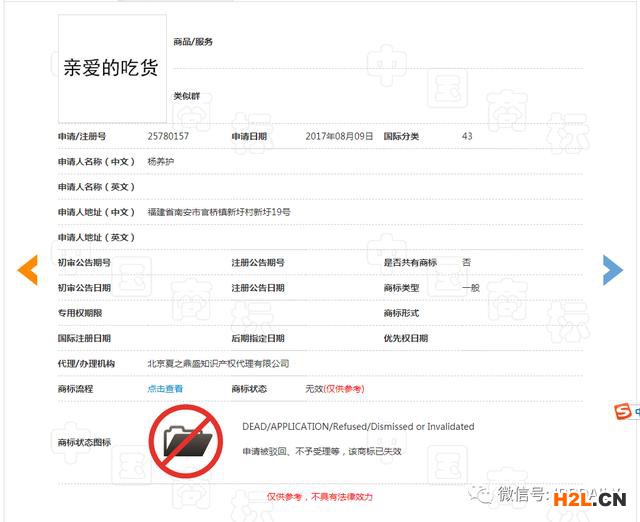
Task: Open the 亲爱的吃货 trademark image
Action: coord(111,68)
